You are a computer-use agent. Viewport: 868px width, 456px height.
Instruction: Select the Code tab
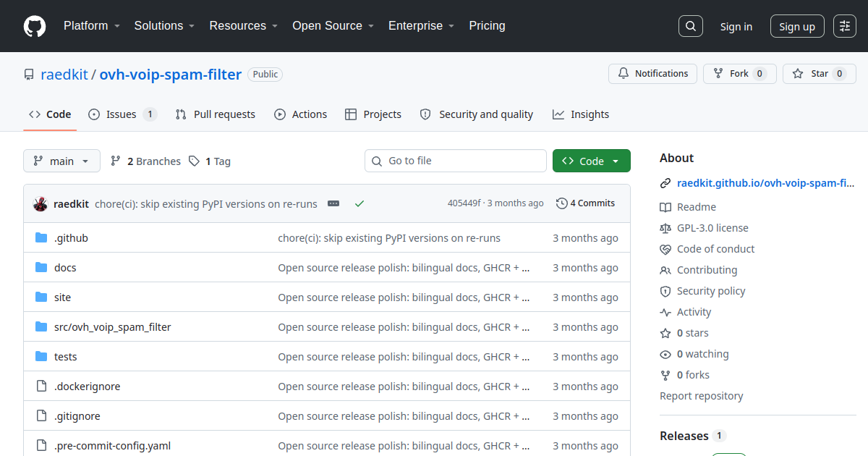[x=50, y=114]
